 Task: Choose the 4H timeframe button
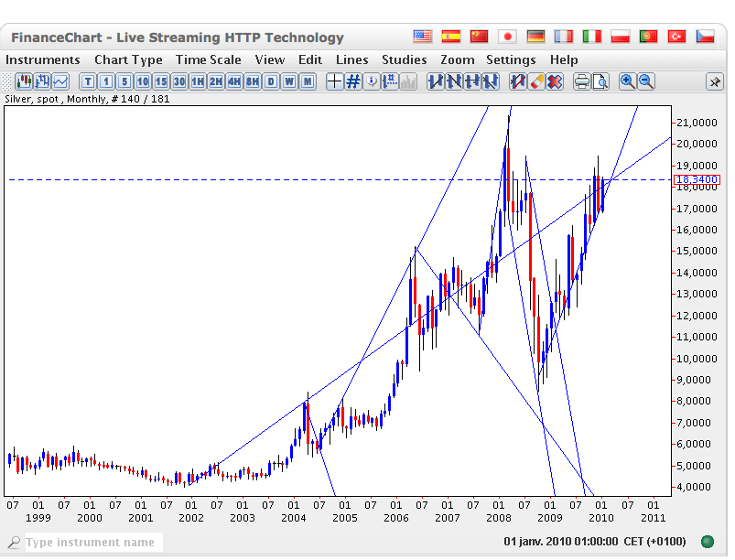[234, 81]
